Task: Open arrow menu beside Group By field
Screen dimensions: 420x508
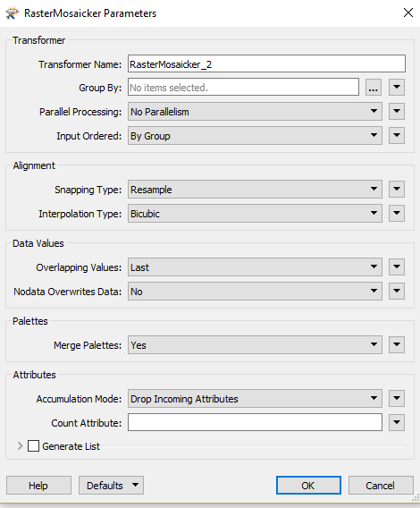Action: coord(397,87)
